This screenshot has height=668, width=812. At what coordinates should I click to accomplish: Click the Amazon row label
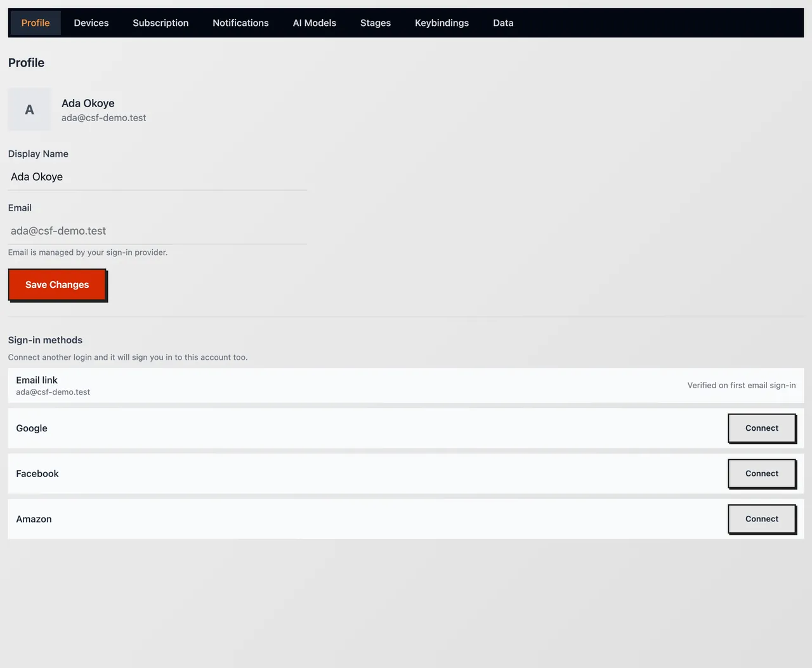34,519
